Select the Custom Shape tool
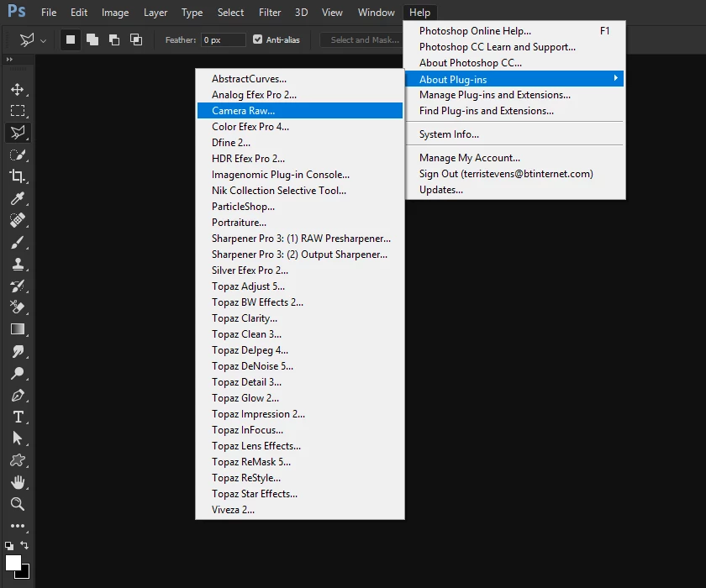This screenshot has height=588, width=706. (x=18, y=460)
